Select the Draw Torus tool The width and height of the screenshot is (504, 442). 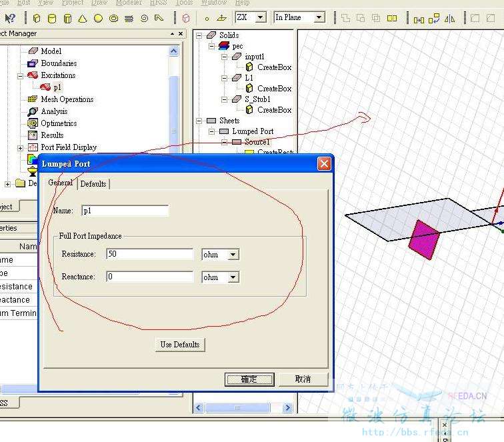[x=113, y=18]
